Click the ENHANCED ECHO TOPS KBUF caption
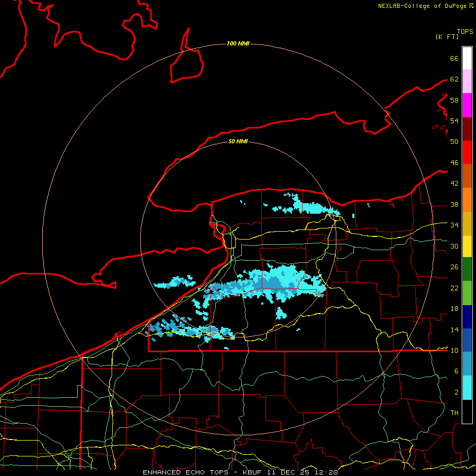 [240, 472]
